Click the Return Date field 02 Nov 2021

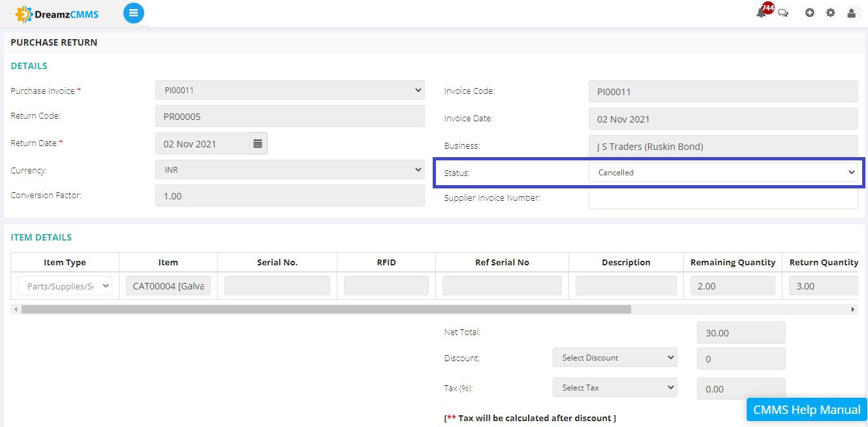[202, 143]
